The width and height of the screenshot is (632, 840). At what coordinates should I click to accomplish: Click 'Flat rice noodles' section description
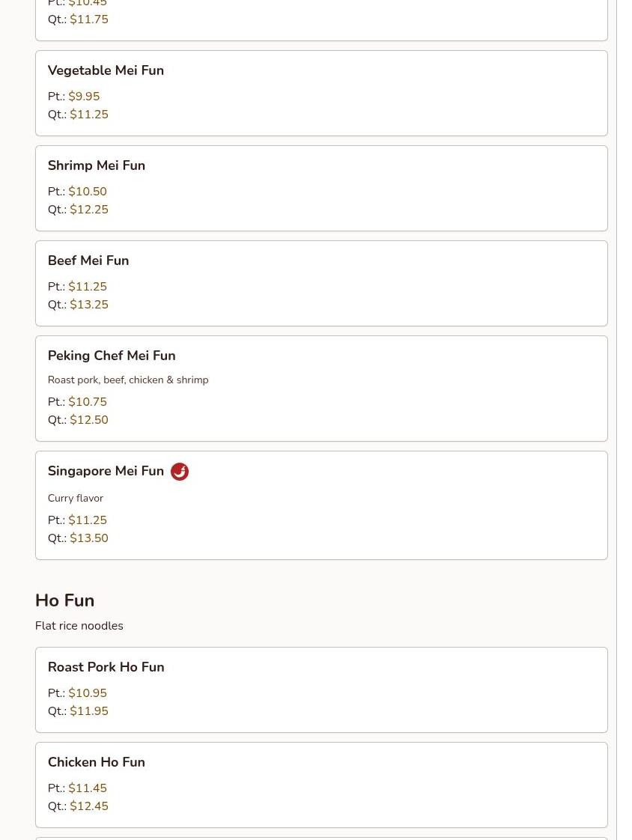click(x=79, y=626)
